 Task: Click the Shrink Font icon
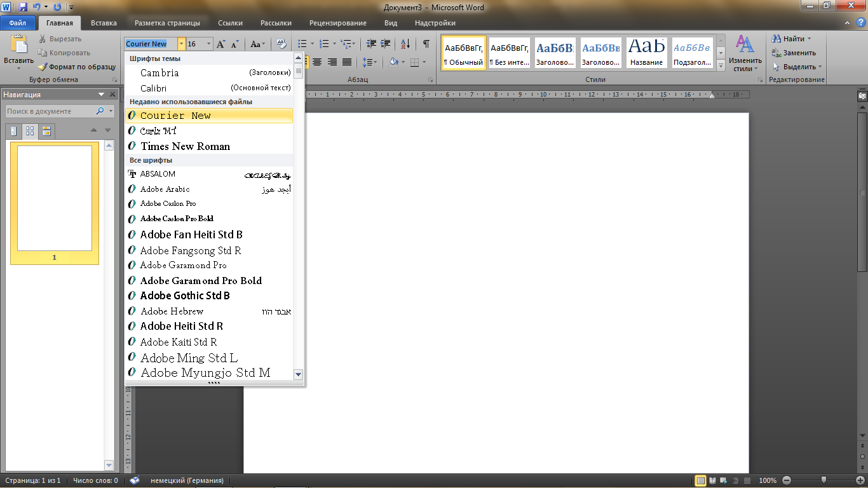point(234,44)
